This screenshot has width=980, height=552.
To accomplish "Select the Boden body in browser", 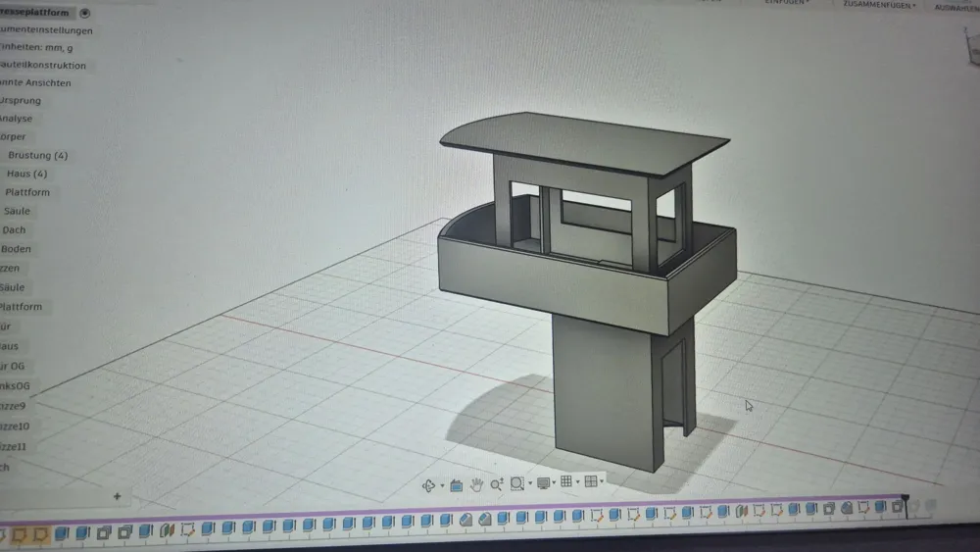I will click(x=16, y=249).
